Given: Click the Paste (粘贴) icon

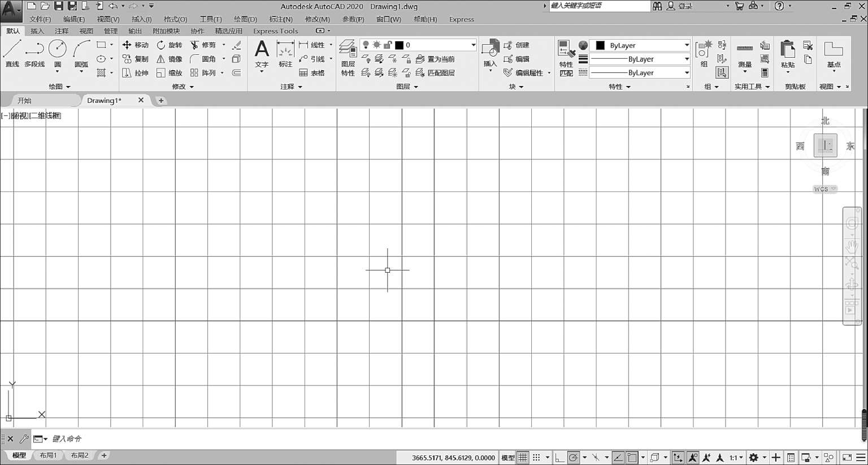Looking at the screenshot, I should pyautogui.click(x=788, y=55).
